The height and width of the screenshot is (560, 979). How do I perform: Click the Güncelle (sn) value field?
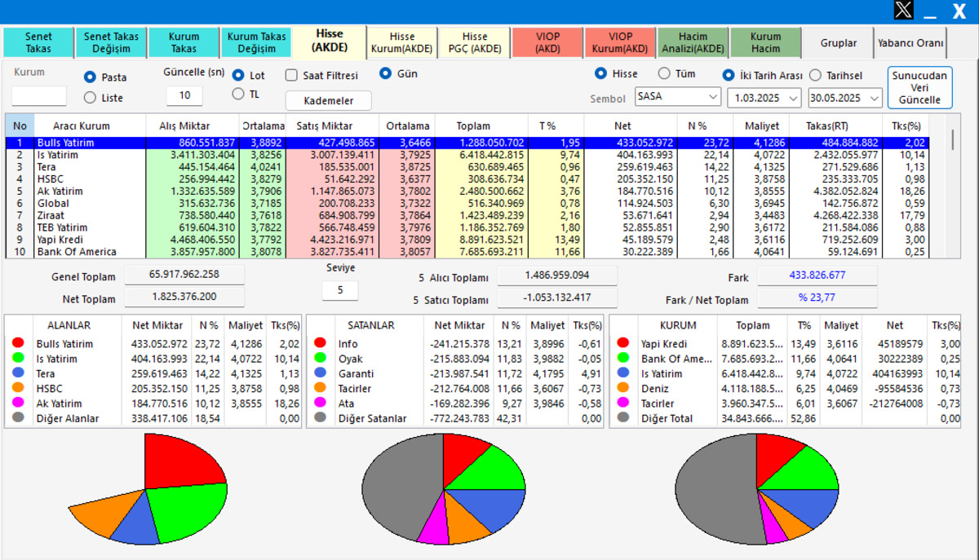(184, 96)
